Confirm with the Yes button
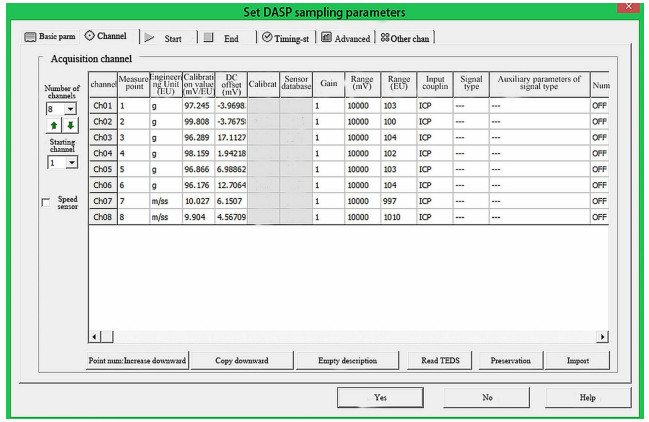Screen dimensions: 649x422 (x=380, y=397)
